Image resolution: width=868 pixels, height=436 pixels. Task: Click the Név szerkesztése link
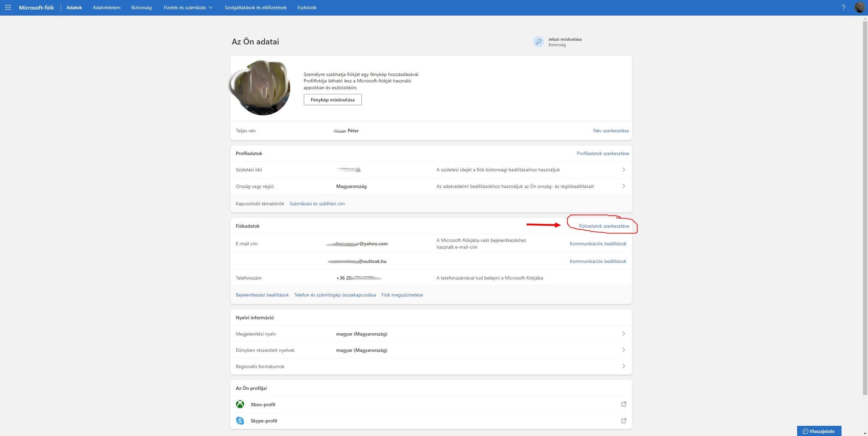pos(611,131)
